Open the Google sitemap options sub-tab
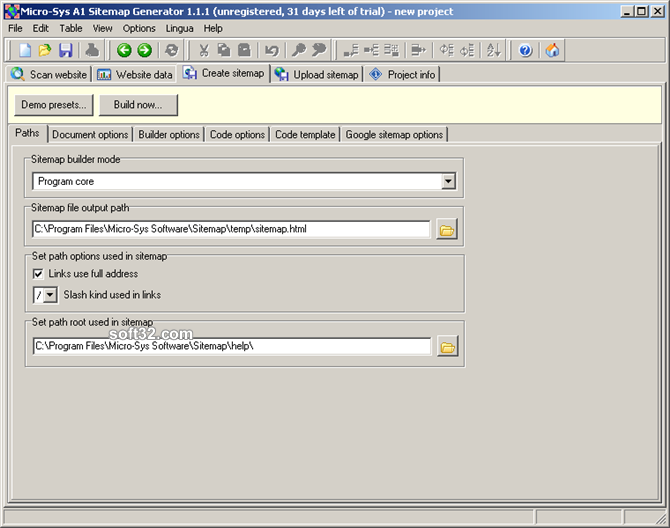Viewport: 670px width, 528px height. point(394,135)
